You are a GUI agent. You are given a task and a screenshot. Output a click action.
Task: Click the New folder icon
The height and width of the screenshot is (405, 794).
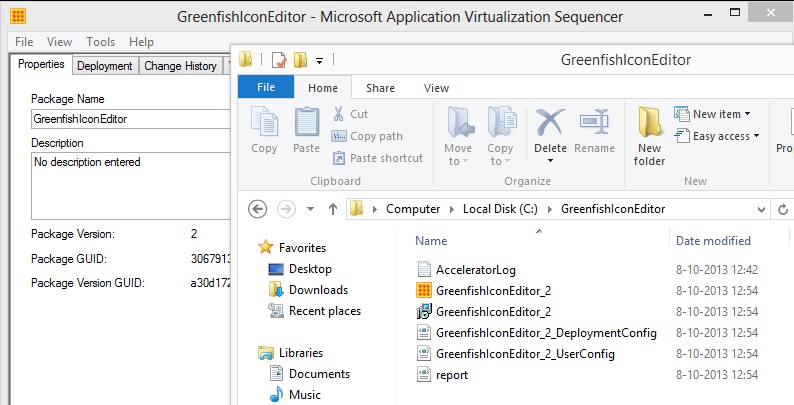650,135
